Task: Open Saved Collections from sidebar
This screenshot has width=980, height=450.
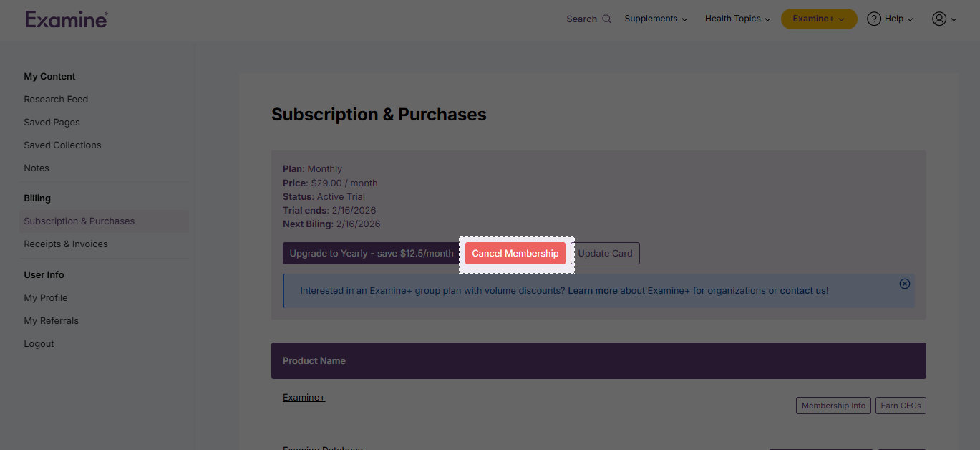Action: pos(62,145)
